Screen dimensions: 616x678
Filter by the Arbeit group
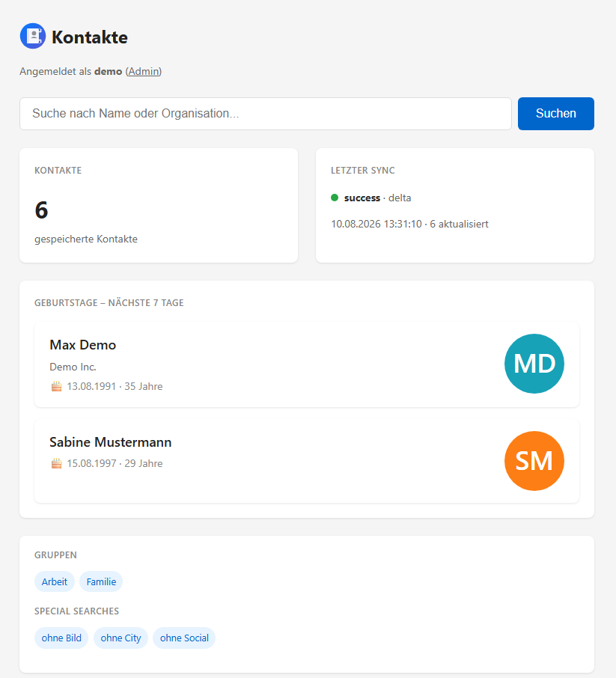55,581
